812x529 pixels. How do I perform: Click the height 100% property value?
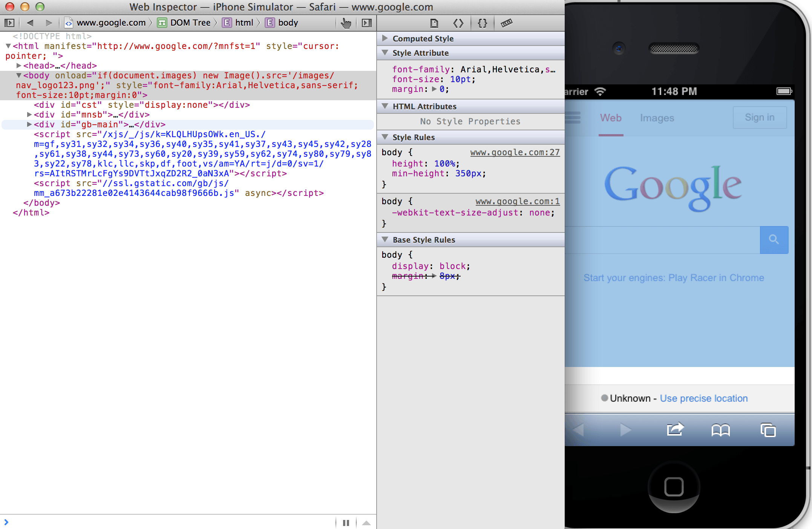[444, 164]
